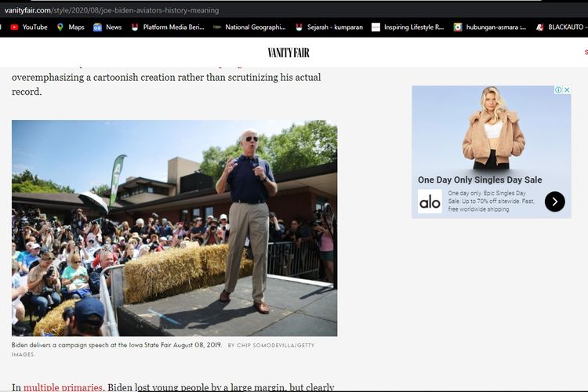Click the ad description about worldwide shipping
This screenshot has width=588, height=392.
(492, 201)
